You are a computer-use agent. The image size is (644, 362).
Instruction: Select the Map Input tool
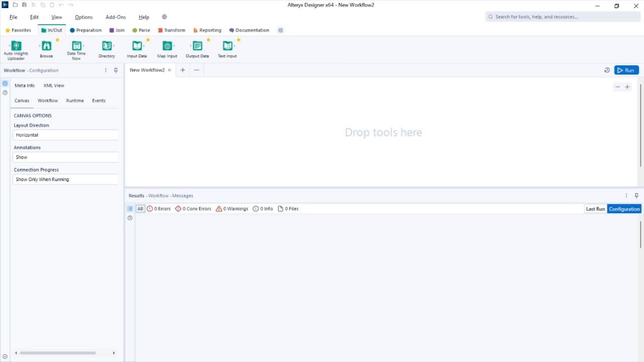pyautogui.click(x=167, y=49)
